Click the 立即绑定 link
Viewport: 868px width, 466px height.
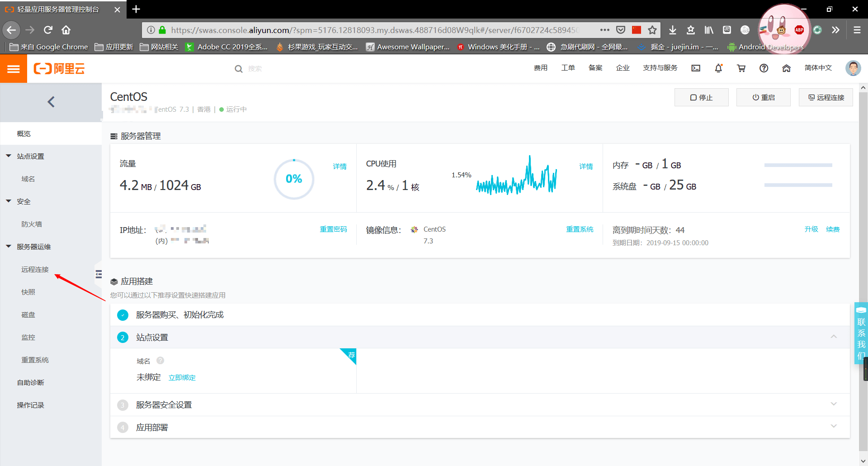(x=182, y=378)
